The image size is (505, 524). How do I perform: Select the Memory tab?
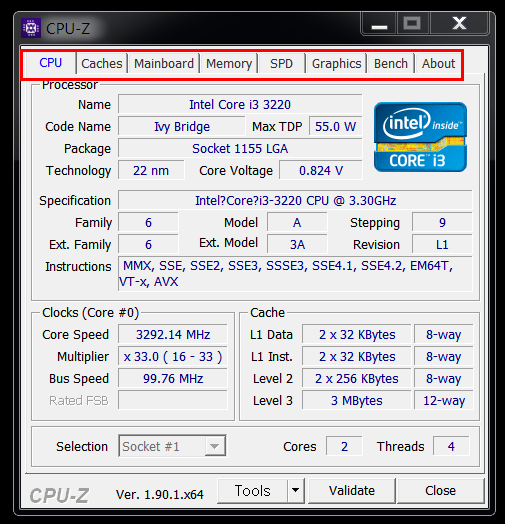click(x=229, y=63)
